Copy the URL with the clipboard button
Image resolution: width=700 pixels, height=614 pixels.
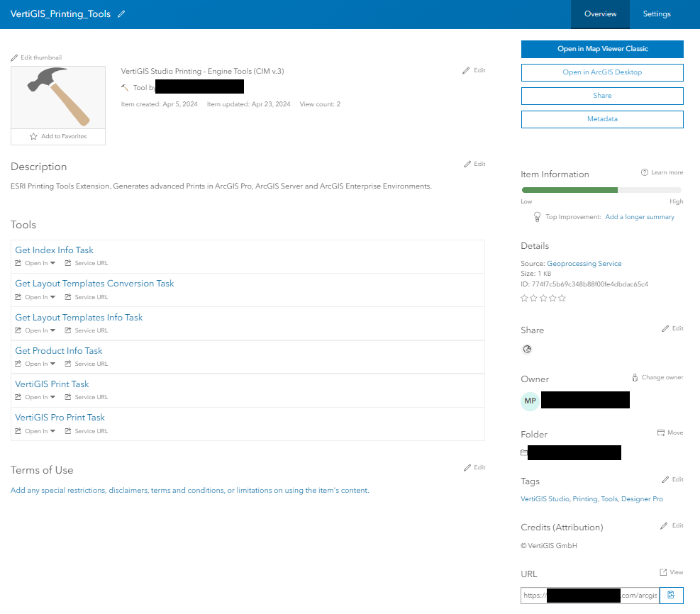click(x=671, y=596)
